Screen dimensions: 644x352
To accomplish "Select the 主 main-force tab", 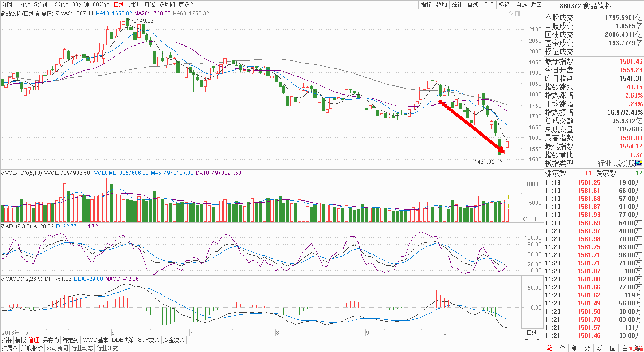I will tap(625, 348).
